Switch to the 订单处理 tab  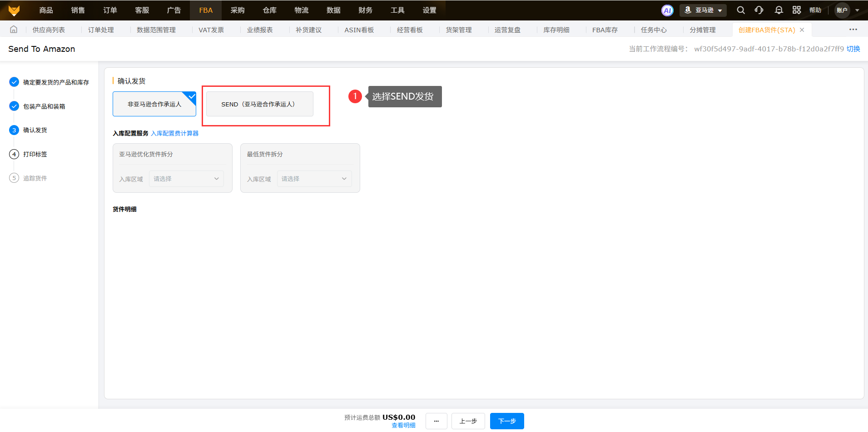tap(101, 30)
